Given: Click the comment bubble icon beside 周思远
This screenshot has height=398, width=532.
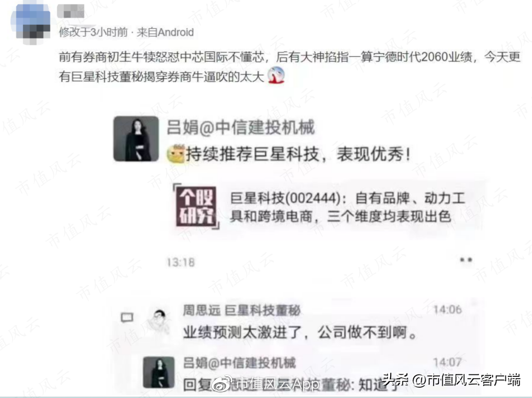Looking at the screenshot, I should (x=127, y=317).
